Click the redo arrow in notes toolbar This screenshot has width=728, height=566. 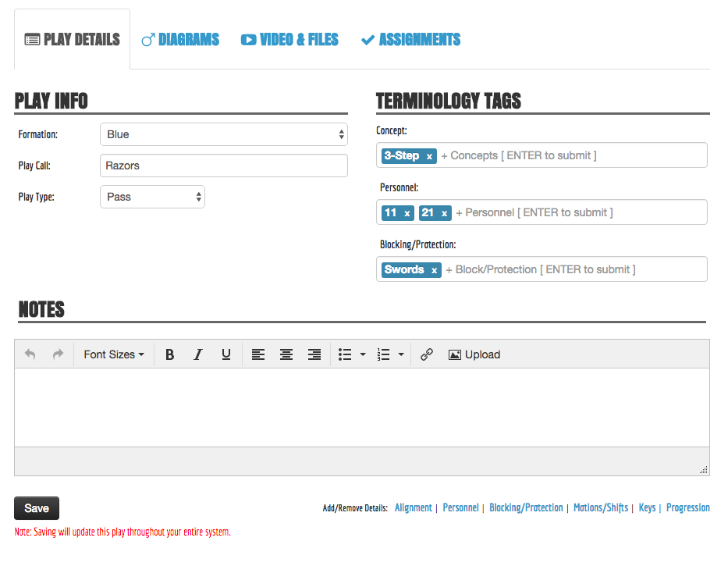tap(58, 354)
